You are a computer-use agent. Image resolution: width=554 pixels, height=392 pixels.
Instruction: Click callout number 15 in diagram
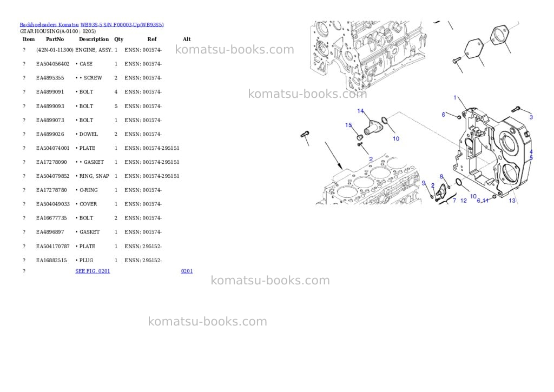(348, 125)
